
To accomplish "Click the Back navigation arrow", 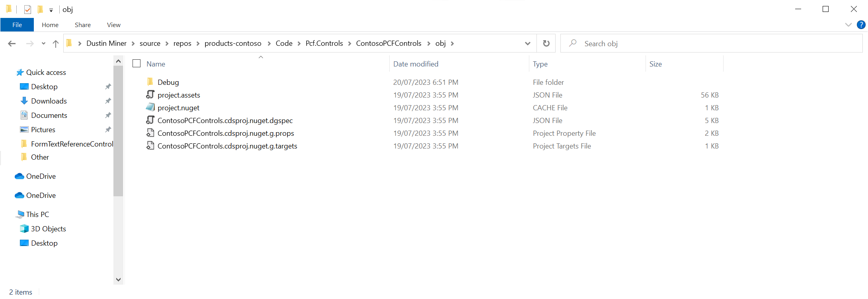I will click(12, 43).
